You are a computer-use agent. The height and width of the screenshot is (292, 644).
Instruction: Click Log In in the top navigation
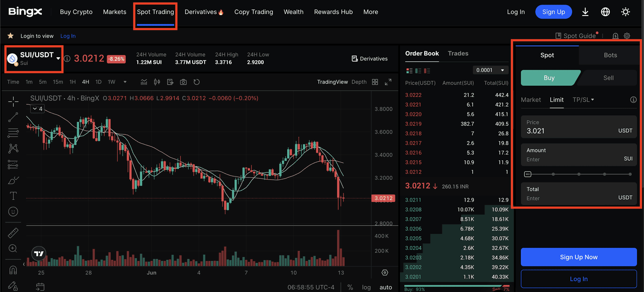[x=516, y=12]
